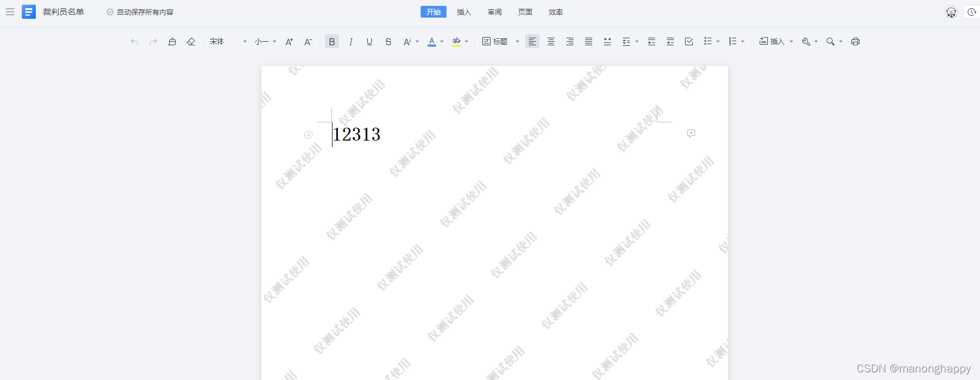Open the 小一 font size dropdown
Image resolution: width=980 pixels, height=380 pixels.
266,42
